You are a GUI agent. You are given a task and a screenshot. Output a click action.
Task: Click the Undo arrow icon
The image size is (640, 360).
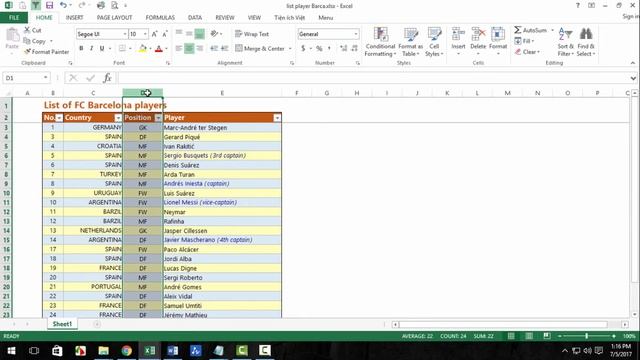(x=63, y=5)
